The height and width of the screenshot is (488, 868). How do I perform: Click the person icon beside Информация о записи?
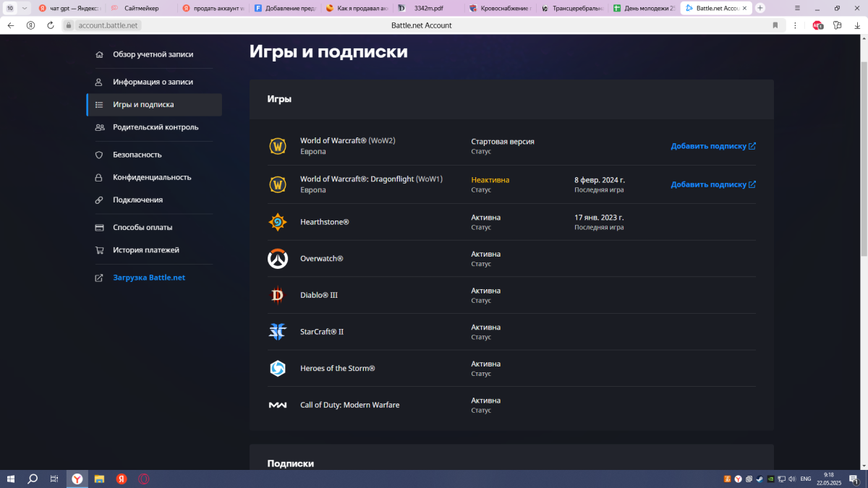point(99,82)
